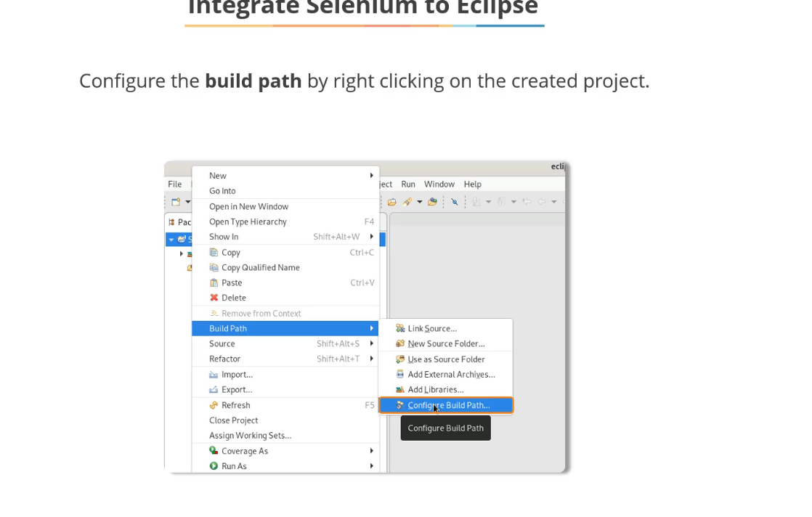This screenshot has width=812, height=517.
Task: Select Refresh in the context menu
Action: click(285, 405)
